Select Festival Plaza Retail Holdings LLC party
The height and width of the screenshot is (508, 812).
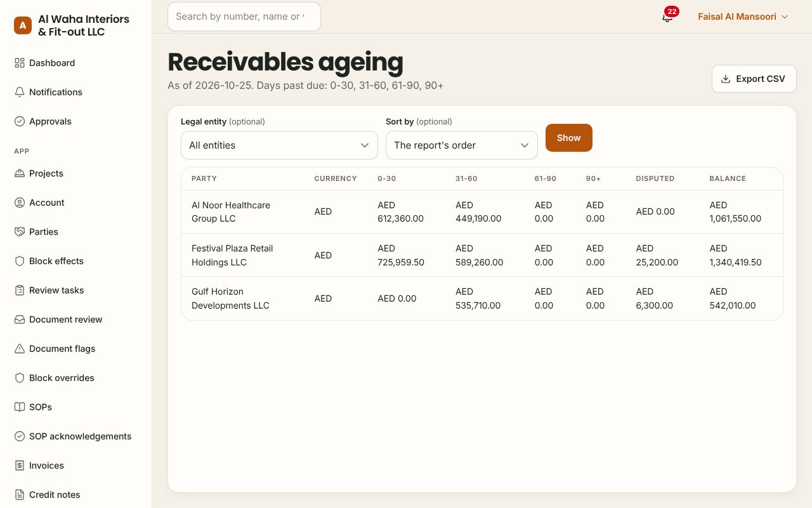232,255
